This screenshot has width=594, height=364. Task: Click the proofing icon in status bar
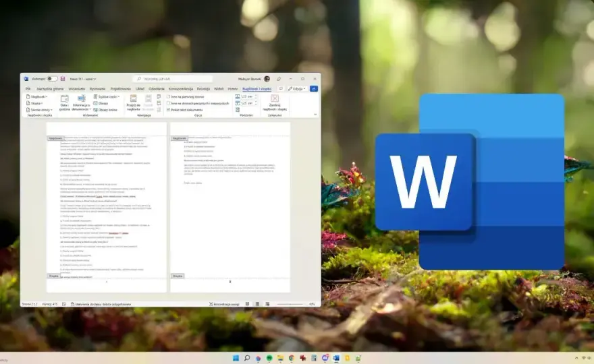click(64, 304)
